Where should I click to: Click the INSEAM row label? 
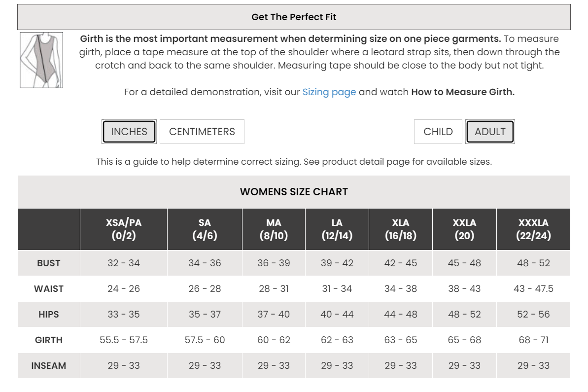tap(49, 366)
